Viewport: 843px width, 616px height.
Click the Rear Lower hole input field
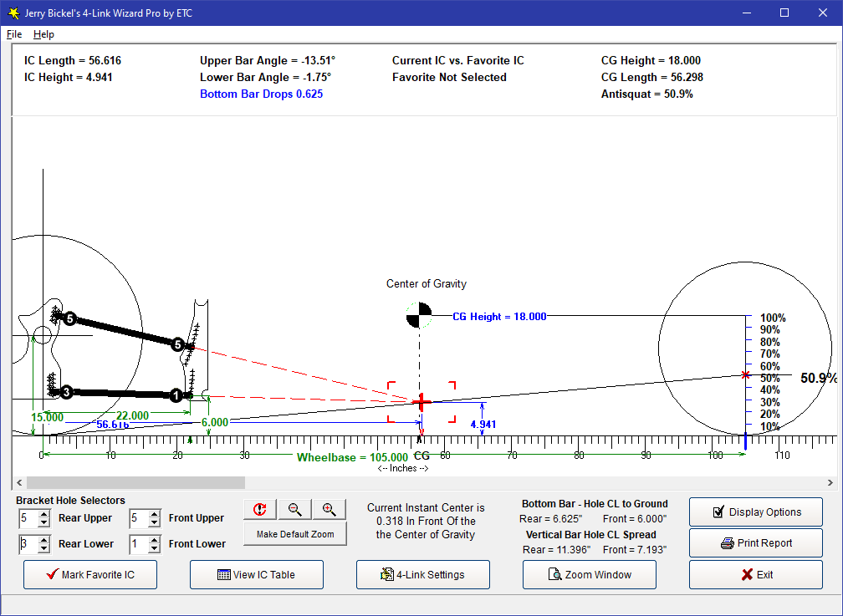29,544
